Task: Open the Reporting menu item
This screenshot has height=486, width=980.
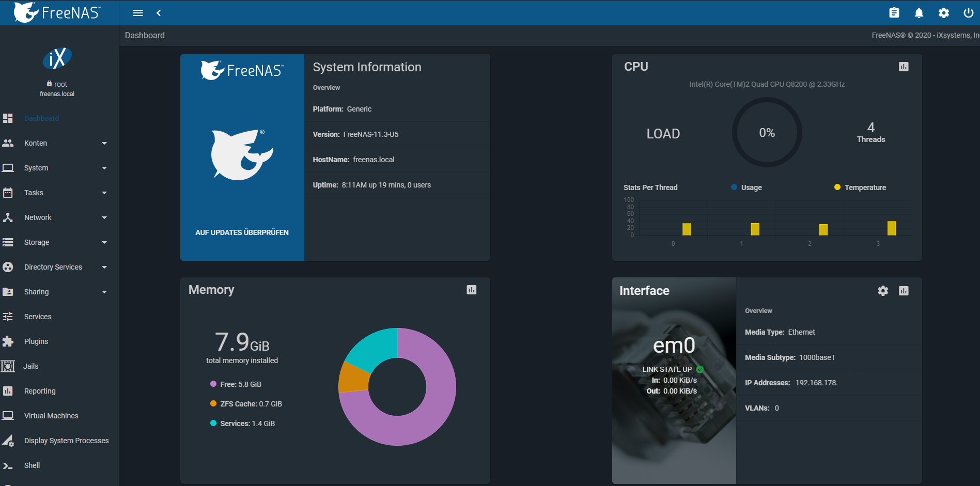Action: click(40, 391)
